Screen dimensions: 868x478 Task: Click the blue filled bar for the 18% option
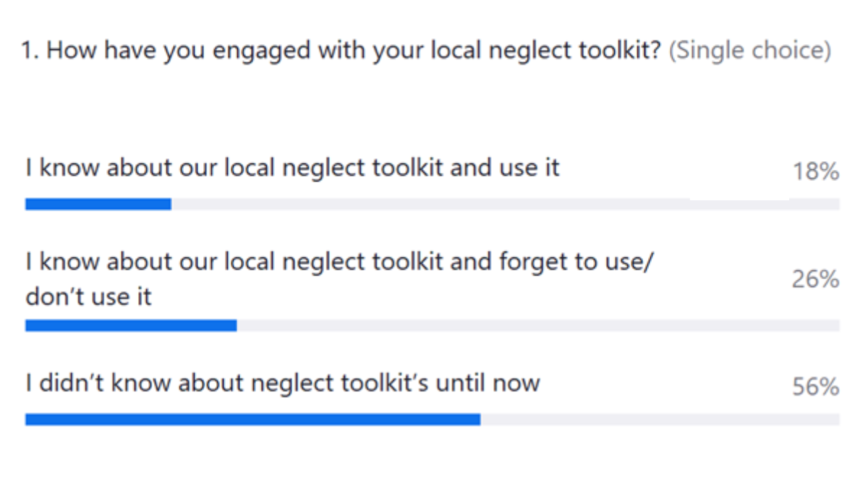coord(98,205)
